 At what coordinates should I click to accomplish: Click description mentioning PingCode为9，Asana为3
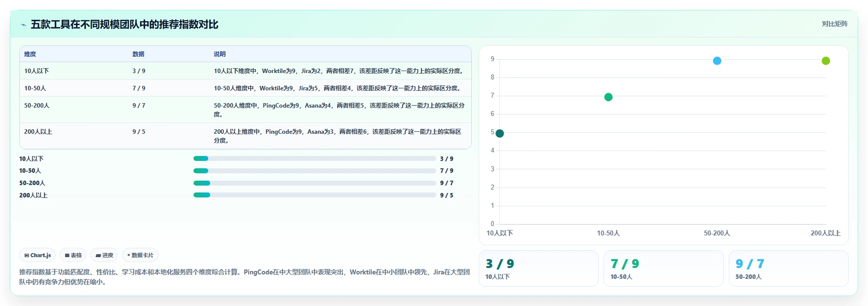tap(338, 136)
